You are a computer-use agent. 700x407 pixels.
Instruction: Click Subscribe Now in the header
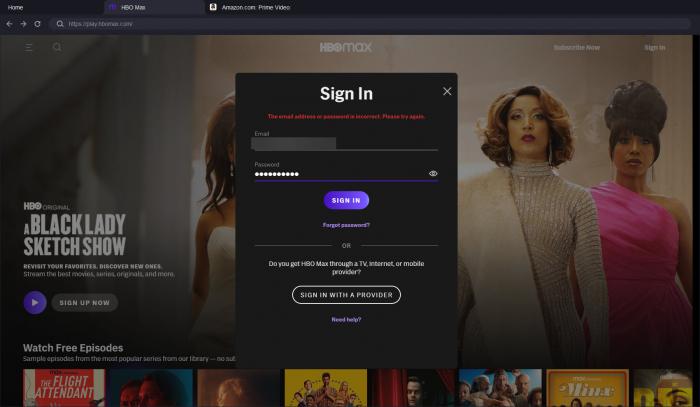pos(576,48)
